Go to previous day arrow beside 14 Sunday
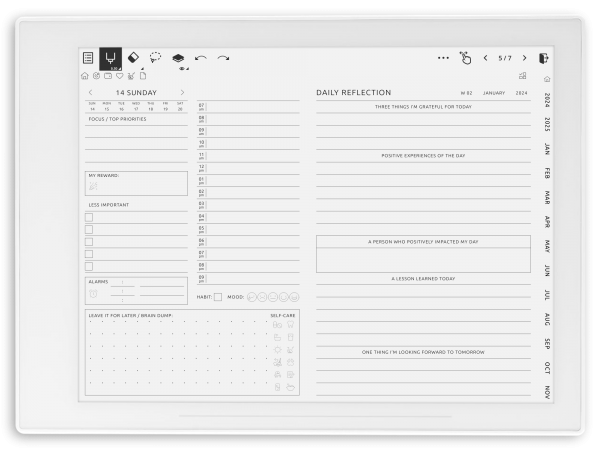Screen dimensions: 600x450 pos(90,93)
